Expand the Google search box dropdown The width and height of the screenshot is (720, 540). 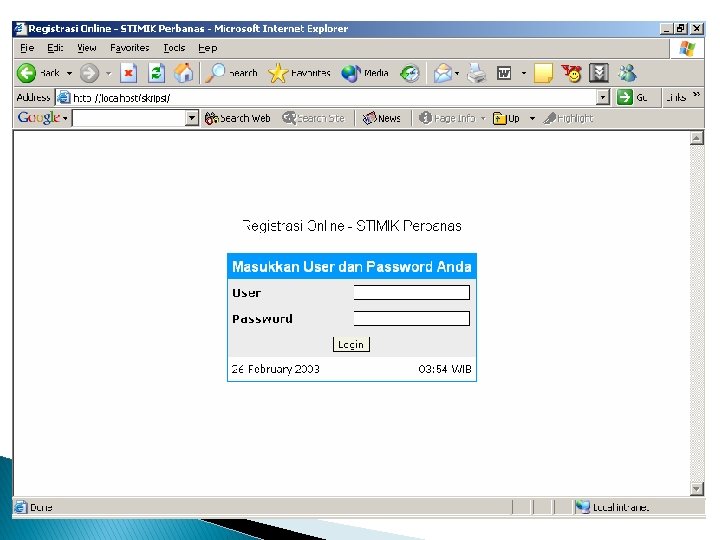pos(192,118)
